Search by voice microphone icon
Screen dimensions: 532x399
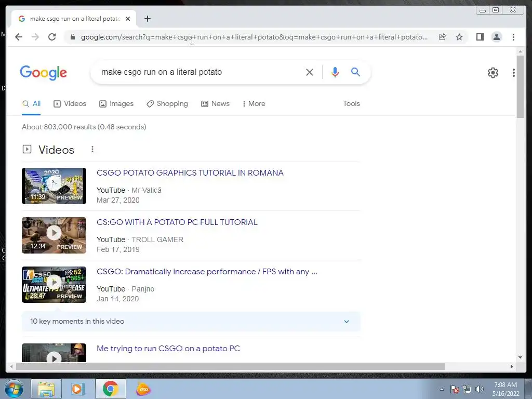coord(335,72)
